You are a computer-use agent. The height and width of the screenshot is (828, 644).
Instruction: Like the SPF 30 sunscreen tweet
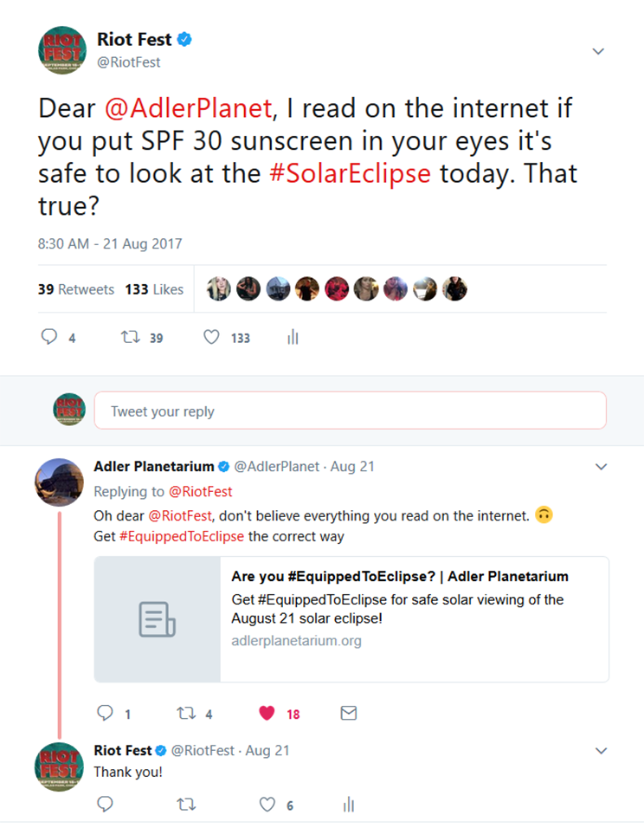tap(211, 337)
